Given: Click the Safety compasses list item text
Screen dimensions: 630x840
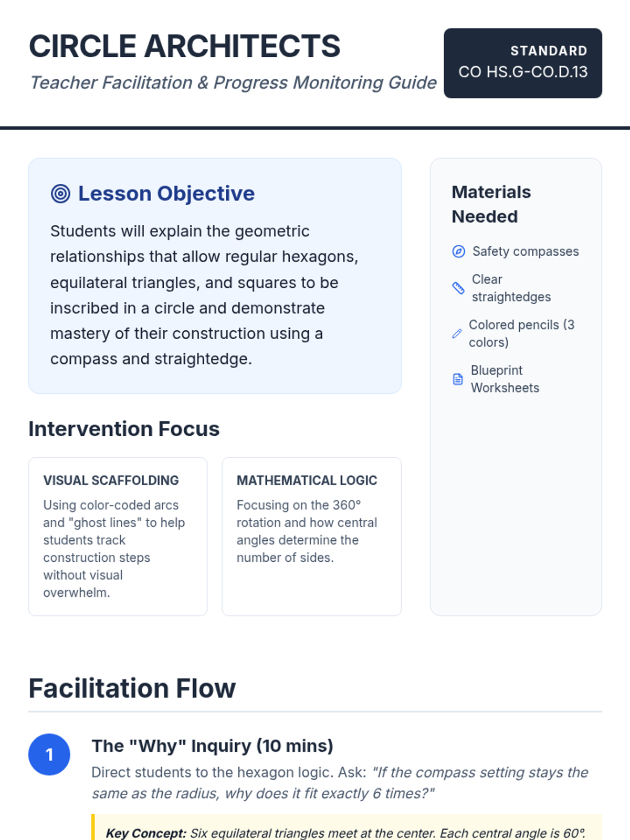Looking at the screenshot, I should [525, 251].
